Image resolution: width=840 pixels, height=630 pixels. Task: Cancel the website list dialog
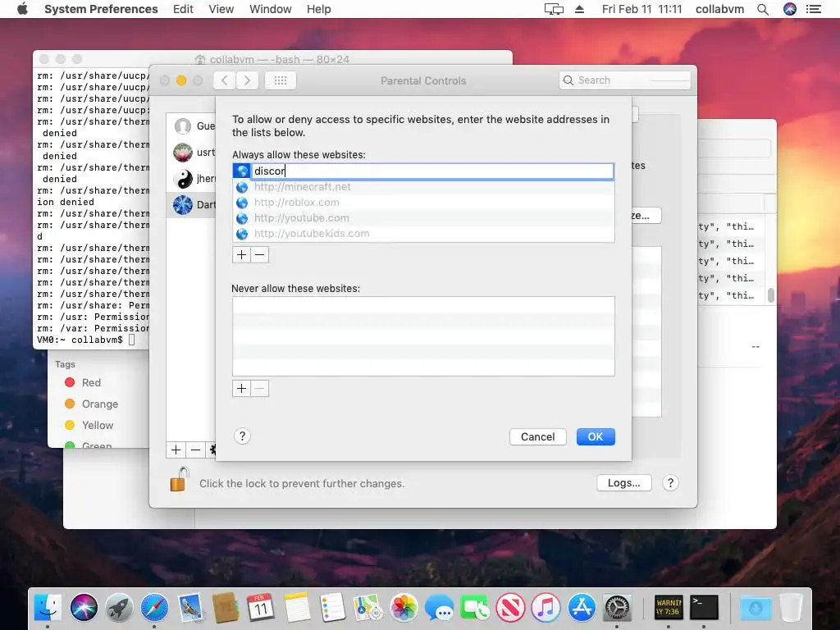click(537, 436)
